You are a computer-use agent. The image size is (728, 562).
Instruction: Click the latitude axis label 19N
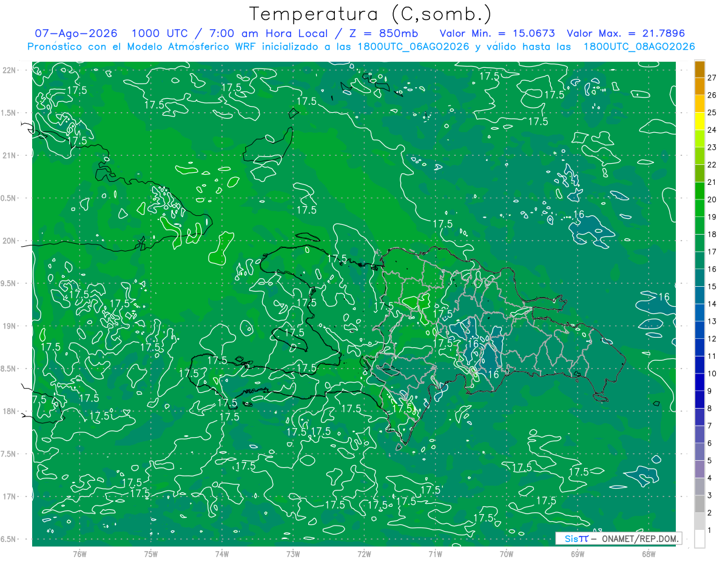tap(10, 326)
